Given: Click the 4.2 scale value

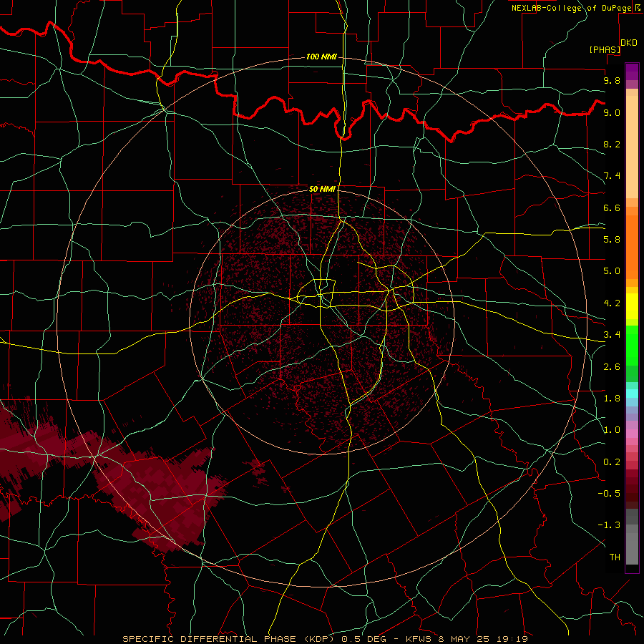Looking at the screenshot, I should [x=612, y=303].
